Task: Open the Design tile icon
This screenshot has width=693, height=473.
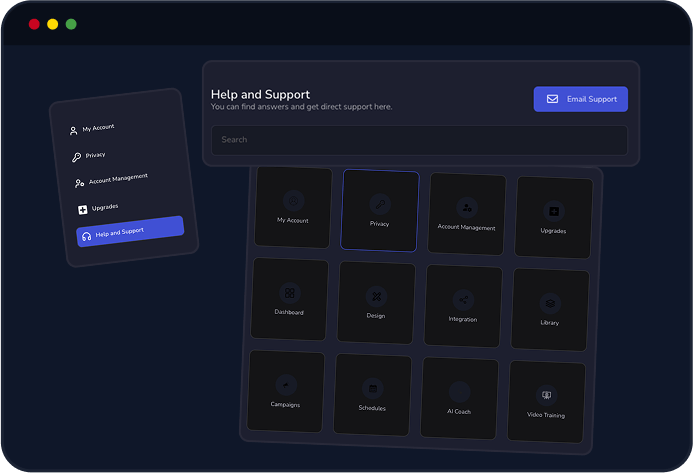Action: point(376,296)
